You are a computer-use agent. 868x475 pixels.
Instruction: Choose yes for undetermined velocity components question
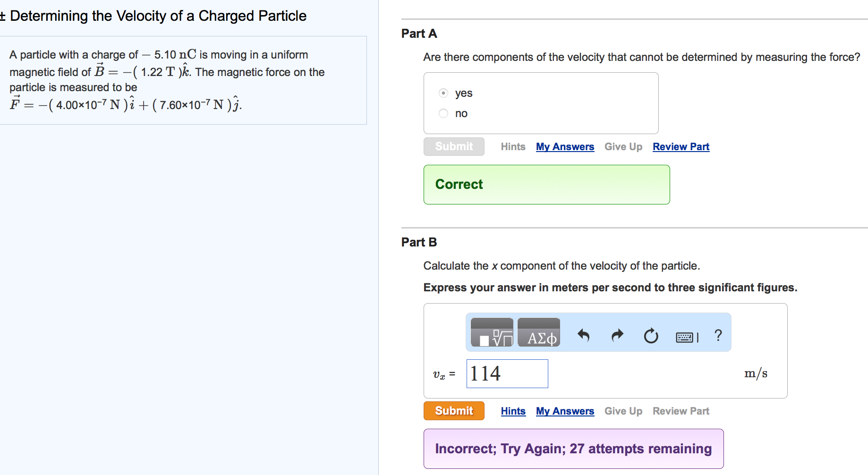click(x=443, y=93)
